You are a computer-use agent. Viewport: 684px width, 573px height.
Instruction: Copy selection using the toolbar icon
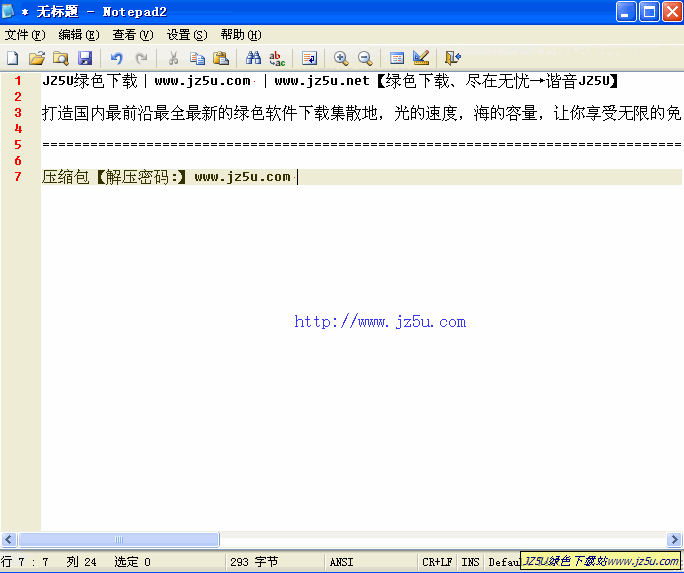tap(198, 58)
